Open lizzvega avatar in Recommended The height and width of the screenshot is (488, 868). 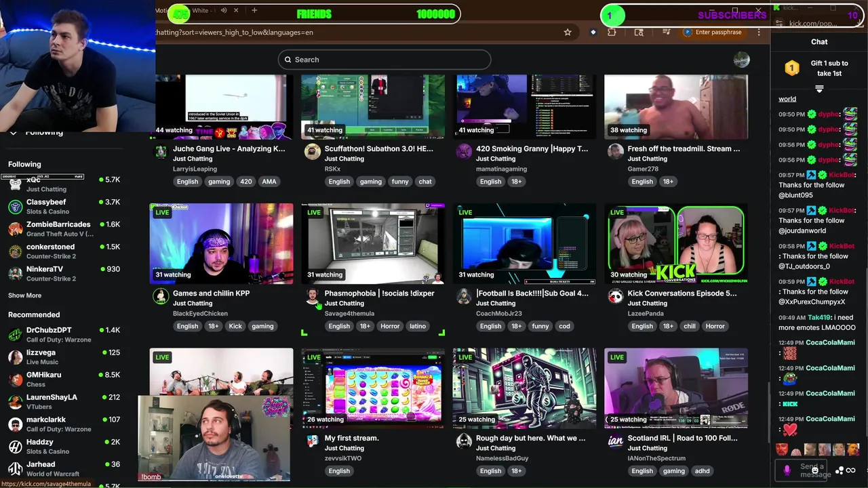click(15, 357)
